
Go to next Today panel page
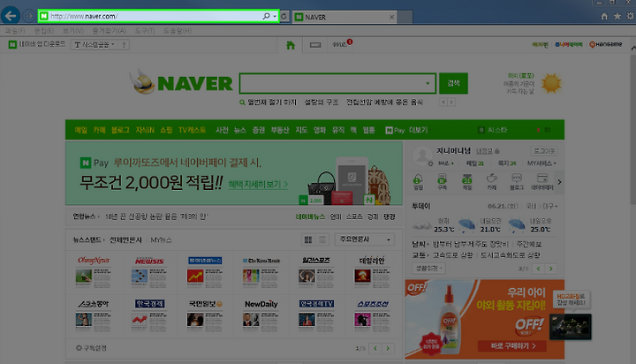[551, 269]
